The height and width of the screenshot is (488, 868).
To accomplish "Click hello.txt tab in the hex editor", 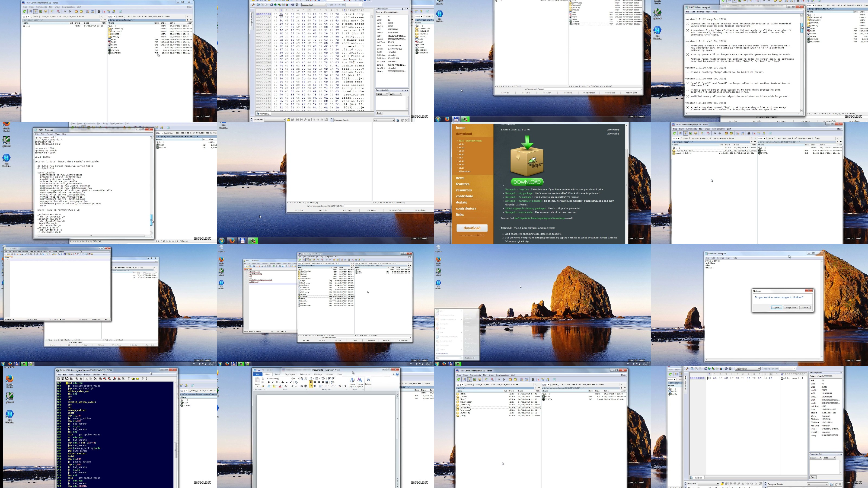I will (697, 477).
